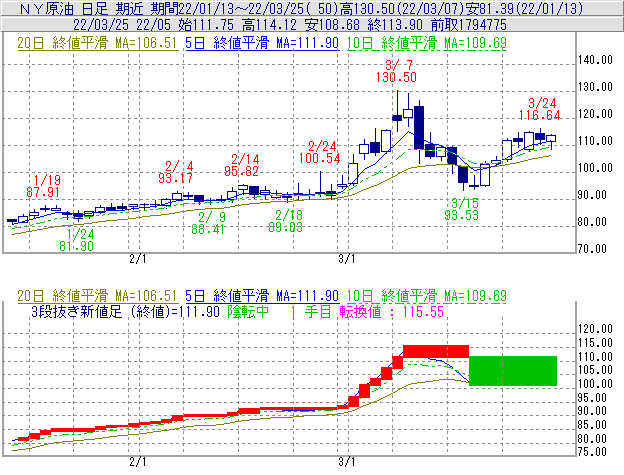Image resolution: width=624 pixels, height=475 pixels.
Task: Click the green block in three-line break chart
Action: (x=513, y=371)
